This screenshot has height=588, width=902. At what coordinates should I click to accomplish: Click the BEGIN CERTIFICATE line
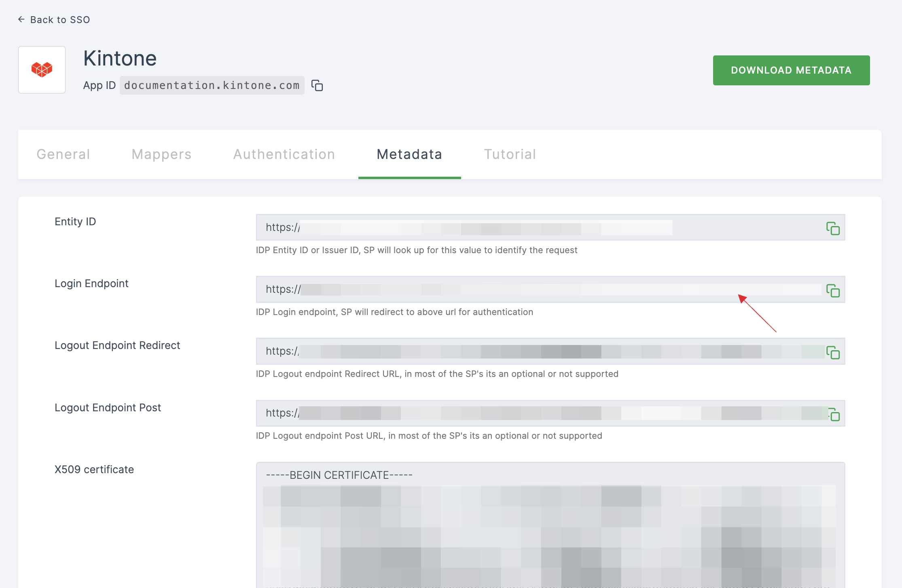click(x=339, y=475)
